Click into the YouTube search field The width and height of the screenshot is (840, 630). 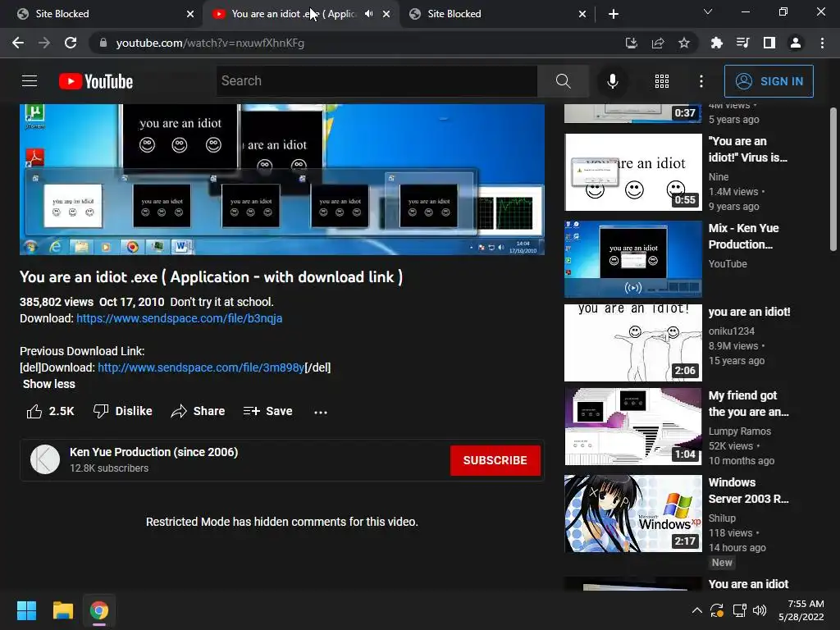click(x=377, y=81)
